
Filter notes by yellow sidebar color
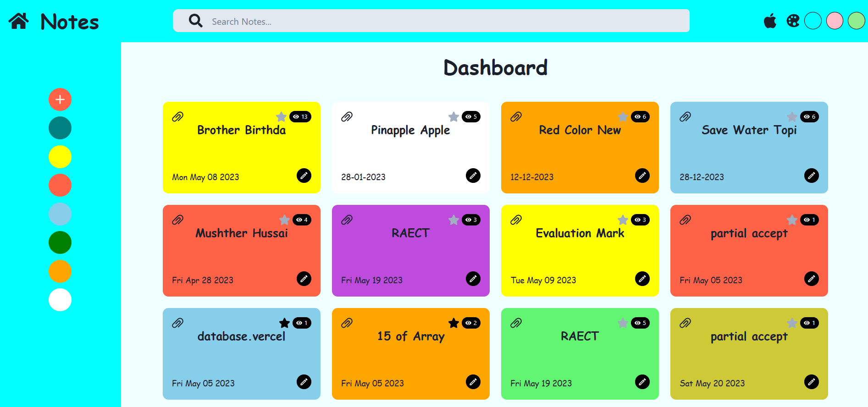[x=60, y=157]
